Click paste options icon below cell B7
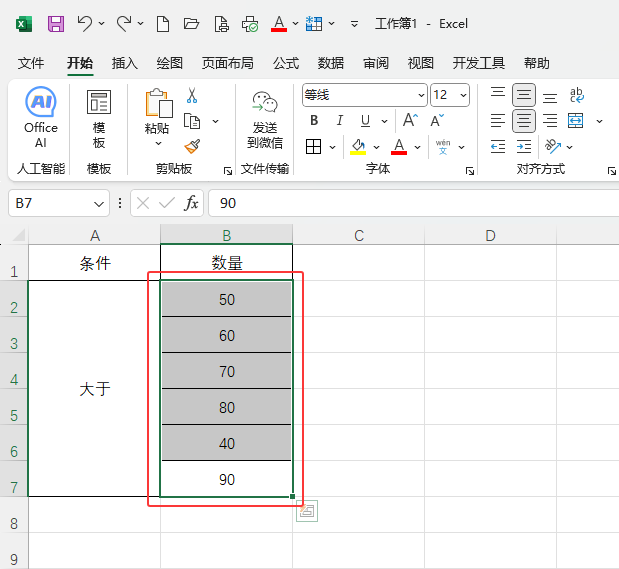The image size is (619, 569). [x=307, y=511]
